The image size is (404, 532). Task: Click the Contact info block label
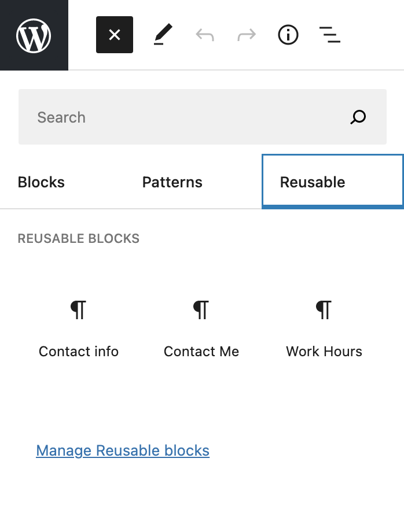[x=79, y=351]
